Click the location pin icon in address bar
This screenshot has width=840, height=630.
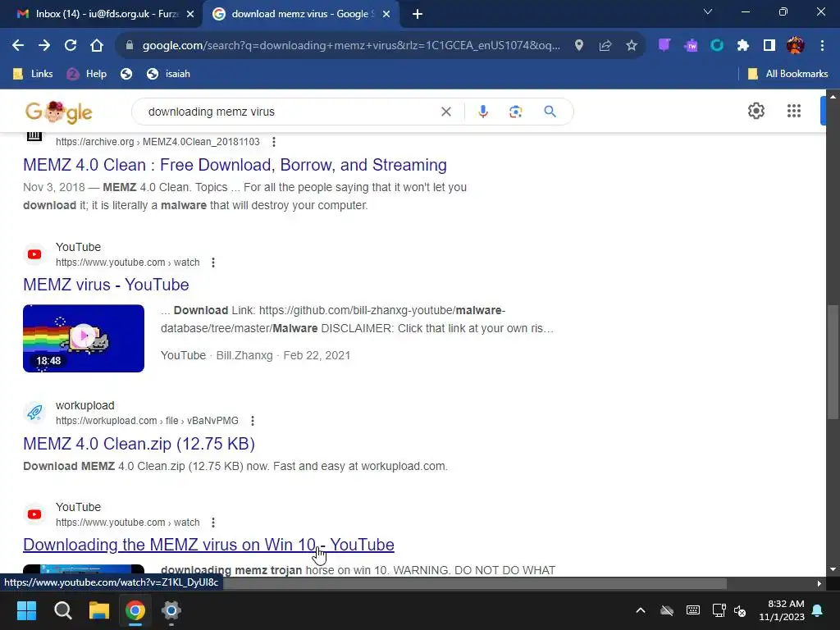pyautogui.click(x=579, y=46)
